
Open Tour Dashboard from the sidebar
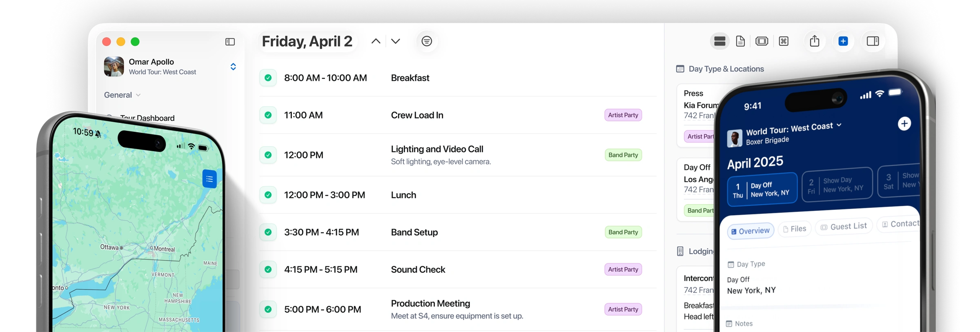[x=147, y=118]
